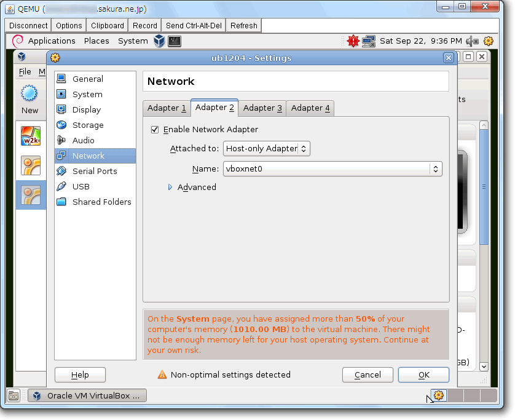515x420 pixels.
Task: Select Serial Ports category label
Action: click(95, 171)
